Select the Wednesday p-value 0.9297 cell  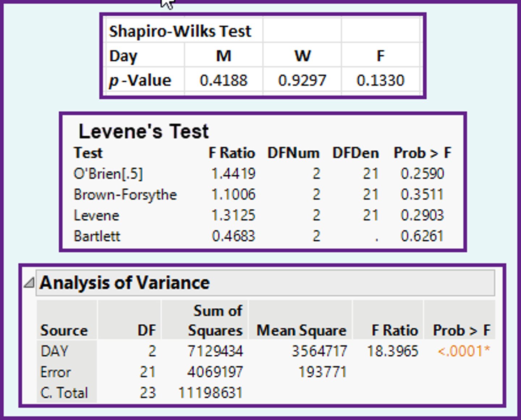click(x=302, y=80)
